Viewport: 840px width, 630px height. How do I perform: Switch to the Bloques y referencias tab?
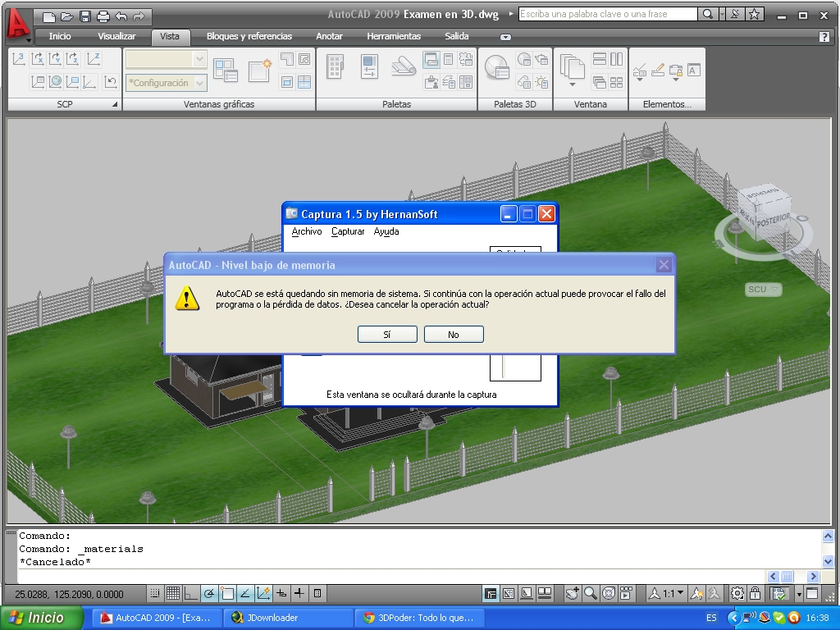(x=249, y=36)
